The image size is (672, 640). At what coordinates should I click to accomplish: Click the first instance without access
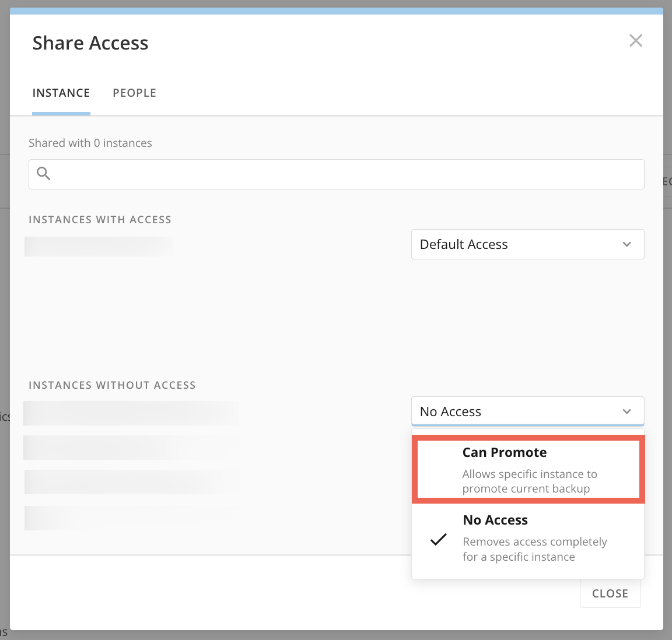(131, 413)
